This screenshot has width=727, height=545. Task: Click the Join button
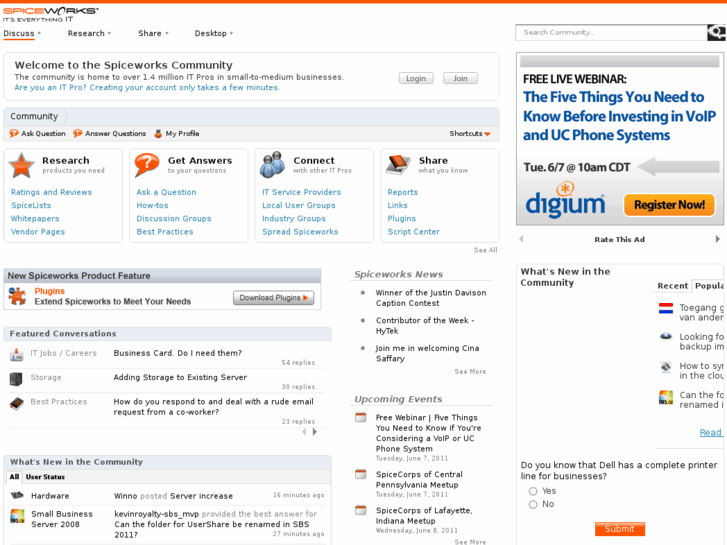pos(460,78)
